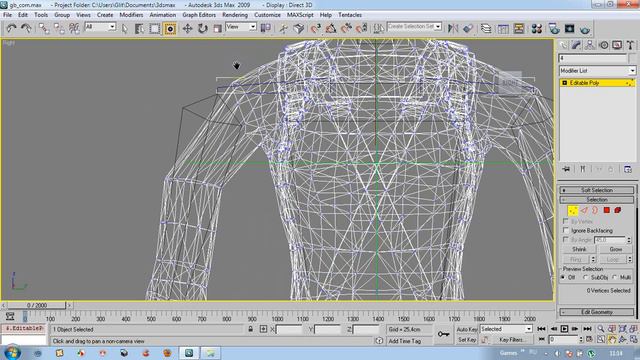Toggle the selection lock padlock icon
The width and height of the screenshot is (640, 360).
pos(251,329)
